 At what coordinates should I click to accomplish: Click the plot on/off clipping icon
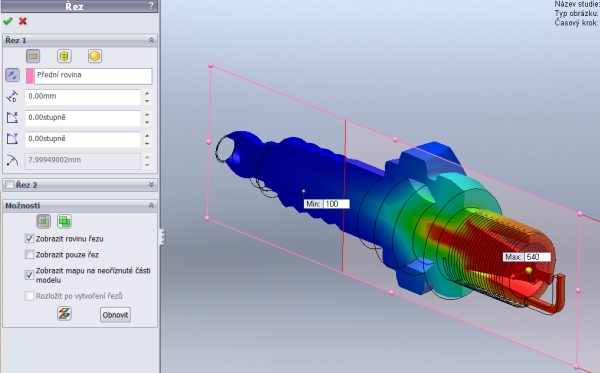tap(64, 314)
